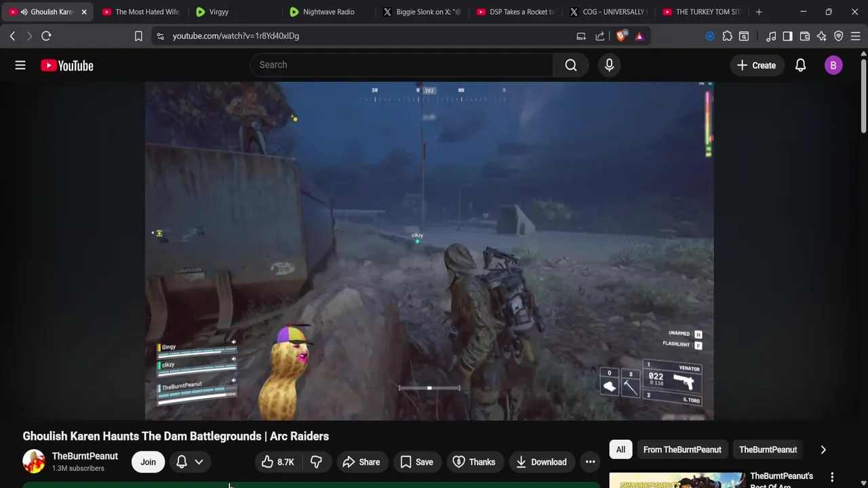Dislike the video with thumbs down

point(315,462)
